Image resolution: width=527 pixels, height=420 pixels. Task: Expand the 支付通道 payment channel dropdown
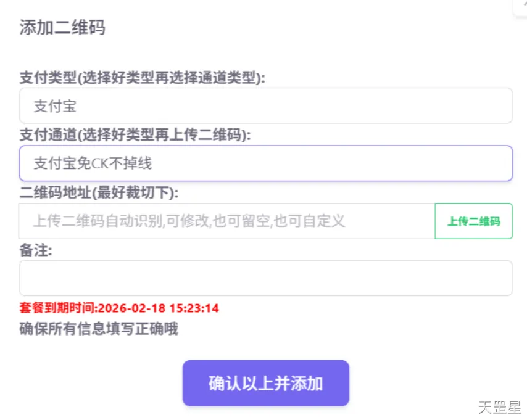pos(265,163)
